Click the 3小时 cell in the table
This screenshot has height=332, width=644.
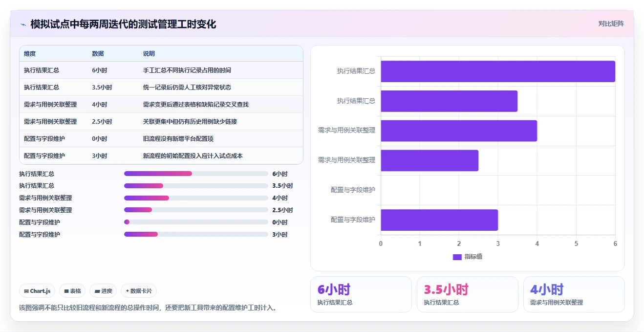[x=99, y=156]
